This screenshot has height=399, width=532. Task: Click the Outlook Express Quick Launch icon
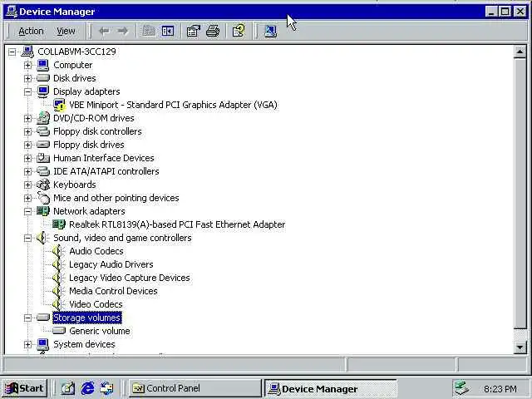click(x=107, y=388)
